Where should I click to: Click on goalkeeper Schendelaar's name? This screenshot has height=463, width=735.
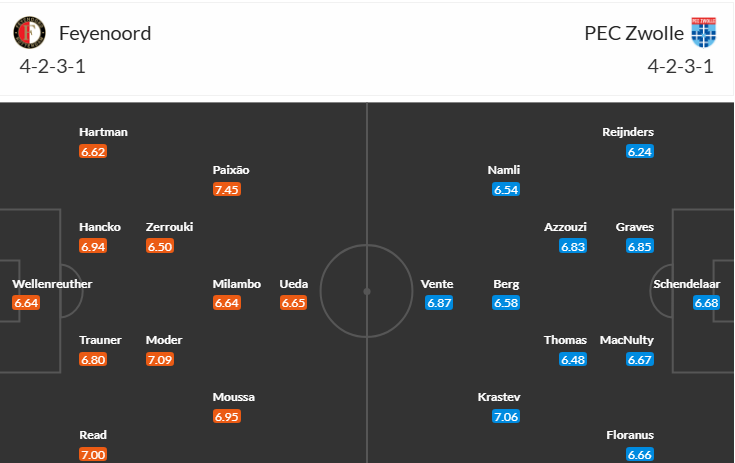coord(686,284)
